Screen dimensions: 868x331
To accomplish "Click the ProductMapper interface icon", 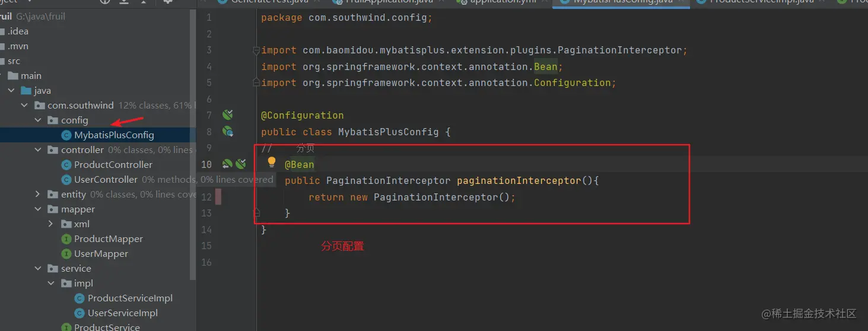I will click(x=66, y=239).
